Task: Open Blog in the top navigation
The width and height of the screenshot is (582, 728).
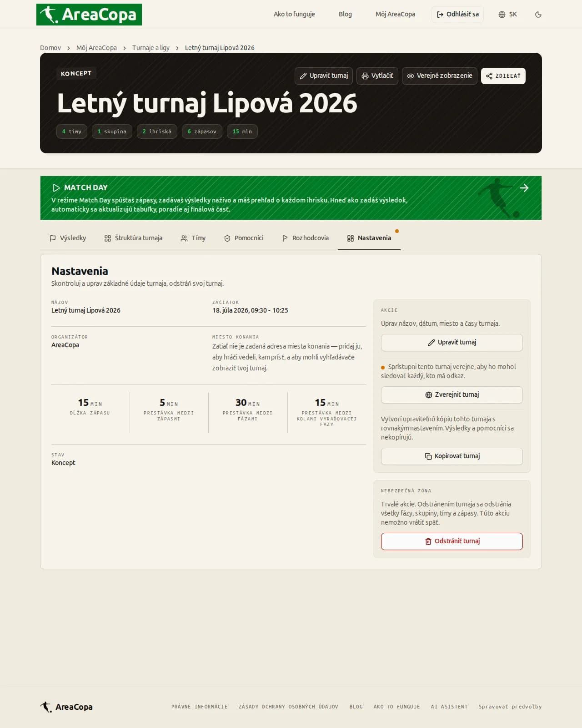Action: 345,15
